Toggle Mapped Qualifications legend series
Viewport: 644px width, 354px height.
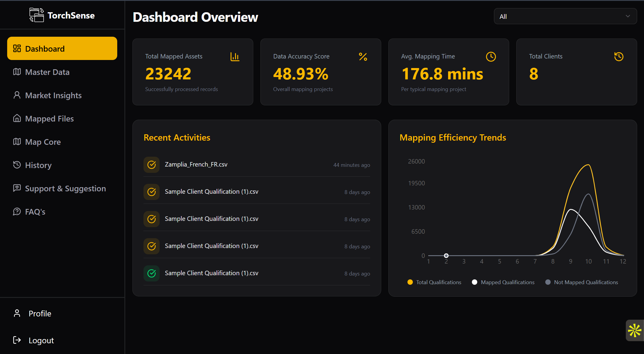pos(503,282)
